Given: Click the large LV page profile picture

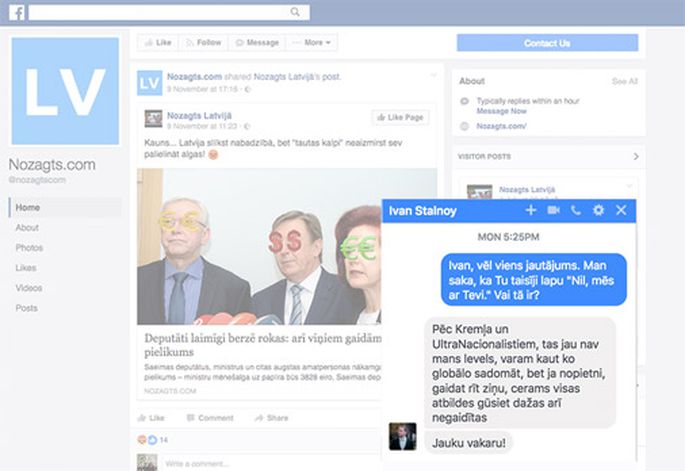Looking at the screenshot, I should 65,91.
